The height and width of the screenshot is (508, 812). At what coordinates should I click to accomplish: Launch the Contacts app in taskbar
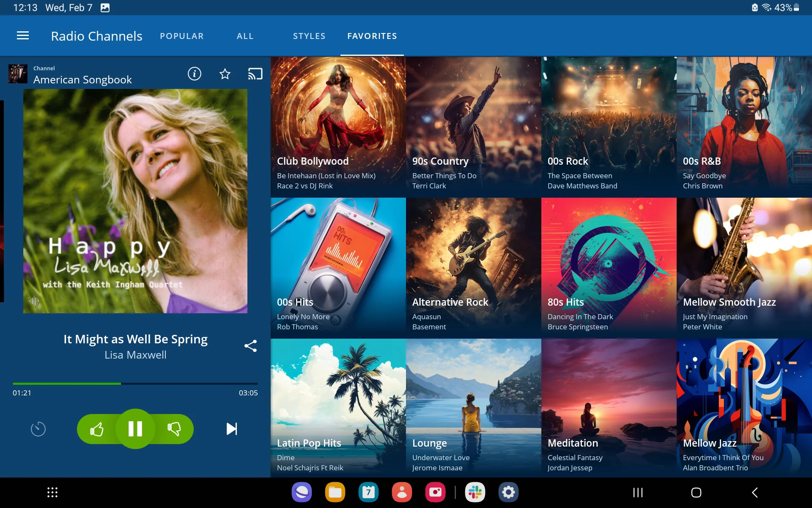[x=402, y=492]
